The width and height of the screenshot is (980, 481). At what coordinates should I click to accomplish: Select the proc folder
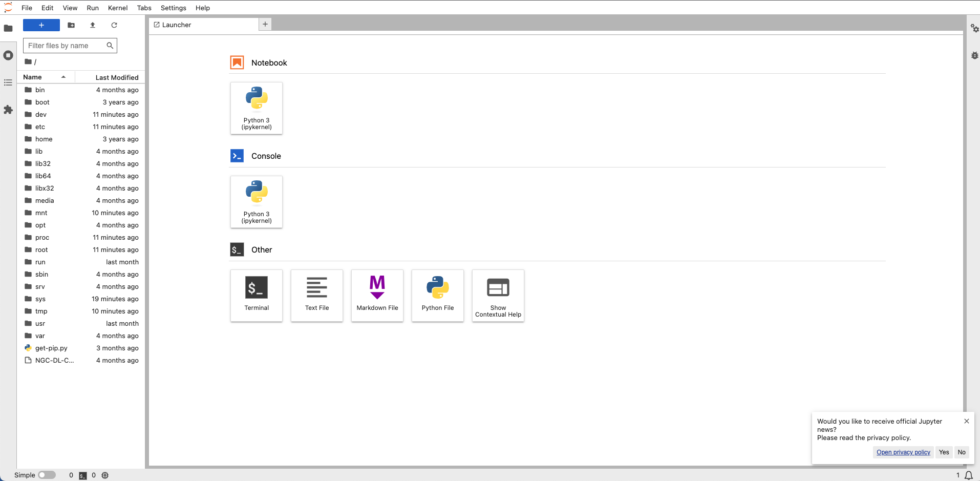81,237
